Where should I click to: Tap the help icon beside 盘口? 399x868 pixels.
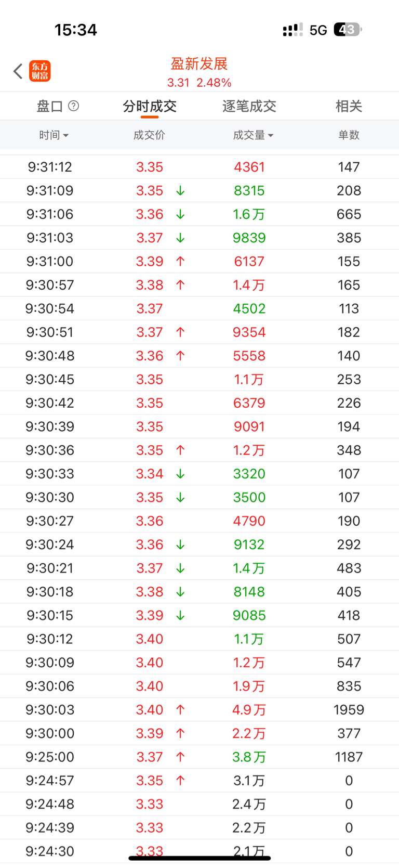coord(74,106)
